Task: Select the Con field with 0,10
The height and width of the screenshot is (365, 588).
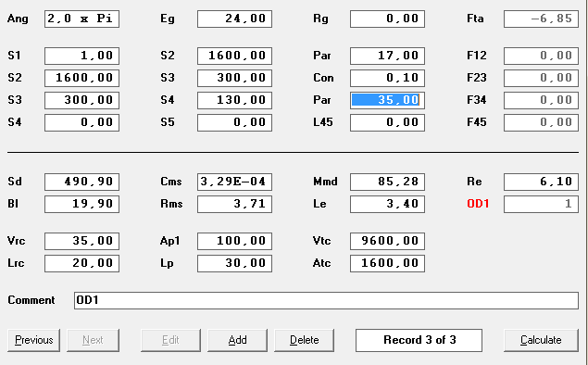Action: pos(387,78)
